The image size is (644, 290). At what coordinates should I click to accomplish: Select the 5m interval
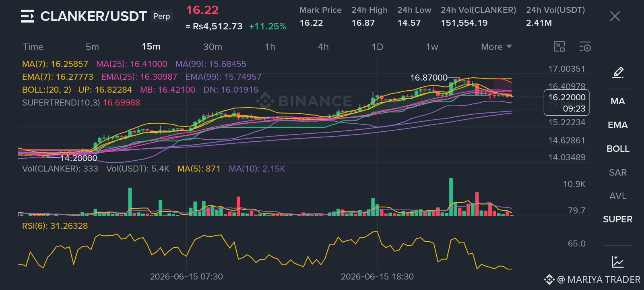pyautogui.click(x=92, y=47)
